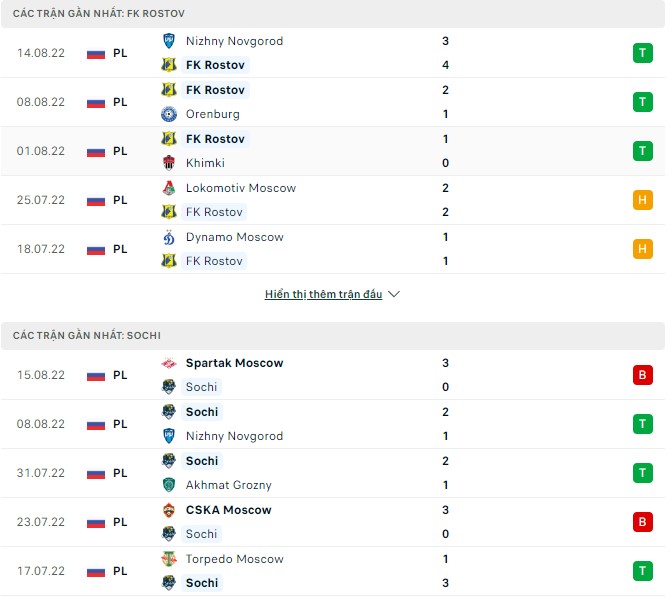Select FK Rostov name in 08.08.22 match
The height and width of the screenshot is (598, 672).
coord(215,90)
